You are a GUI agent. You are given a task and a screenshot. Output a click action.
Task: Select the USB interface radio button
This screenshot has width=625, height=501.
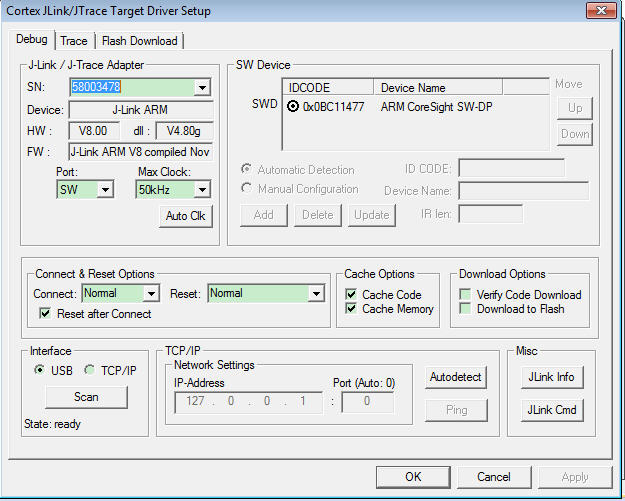pos(39,369)
